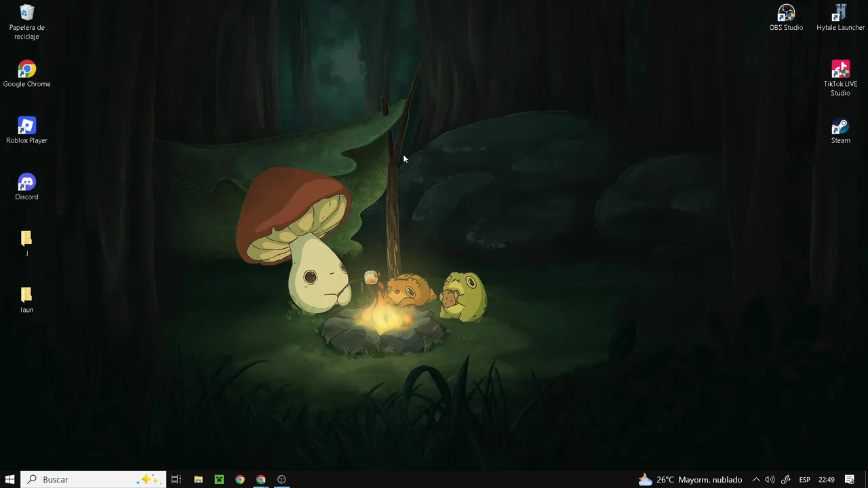Open the Papelera de reciclaje desktop icon
868x488 pixels.
pyautogui.click(x=26, y=22)
